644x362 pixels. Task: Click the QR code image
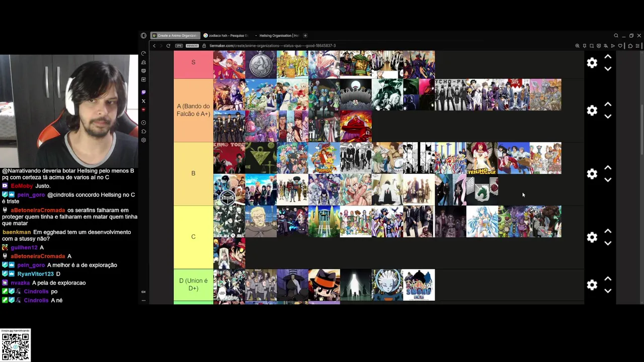pyautogui.click(x=16, y=346)
